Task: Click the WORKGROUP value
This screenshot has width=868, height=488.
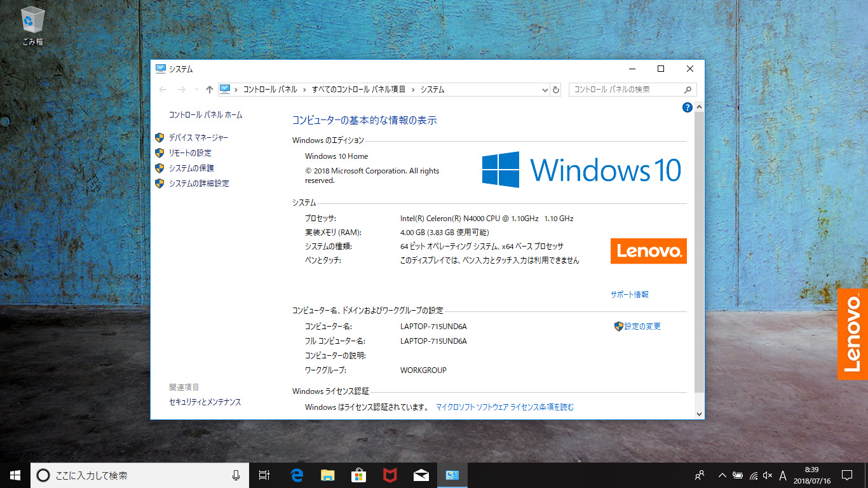Action: coord(423,370)
